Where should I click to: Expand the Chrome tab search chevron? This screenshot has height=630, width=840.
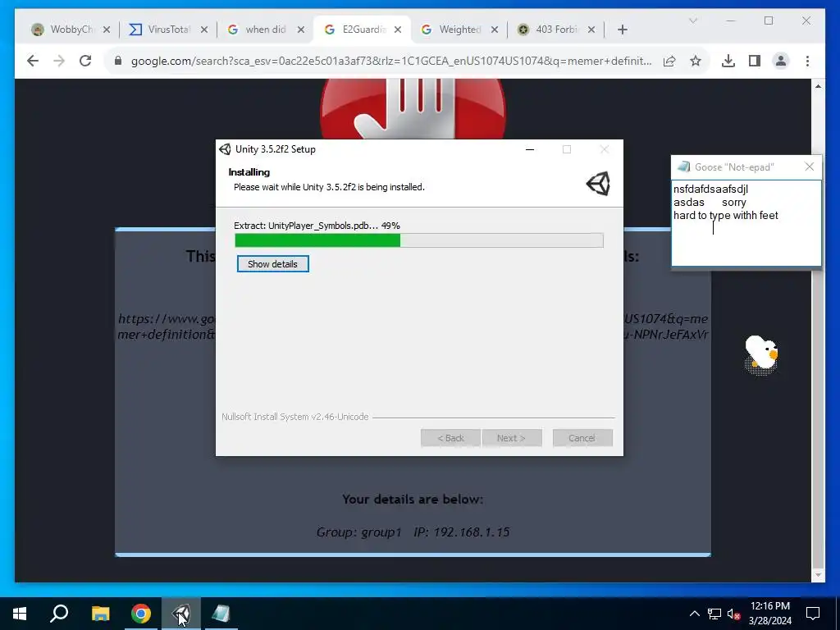692,21
